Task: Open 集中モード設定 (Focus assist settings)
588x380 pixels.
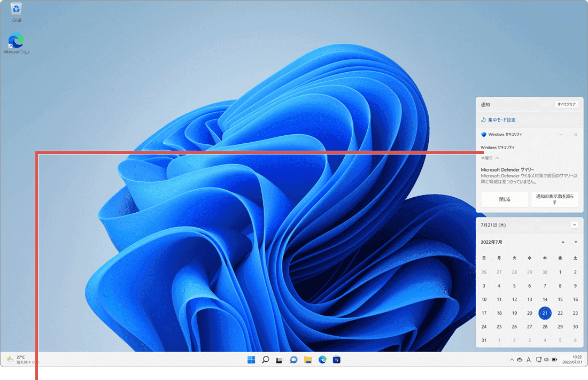Action: pyautogui.click(x=501, y=120)
